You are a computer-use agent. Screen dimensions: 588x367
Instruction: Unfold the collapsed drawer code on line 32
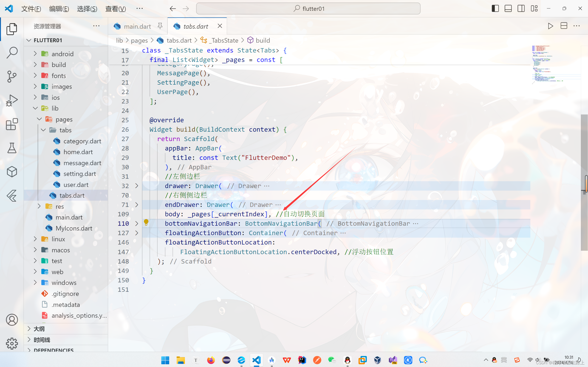pos(137,186)
